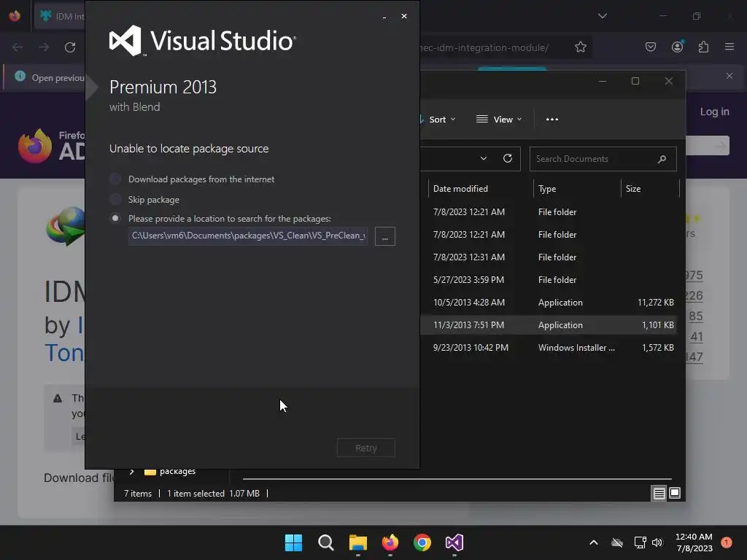Select the Application sized 11,272 KB
Viewport: 747px width, 560px height.
[x=549, y=303]
